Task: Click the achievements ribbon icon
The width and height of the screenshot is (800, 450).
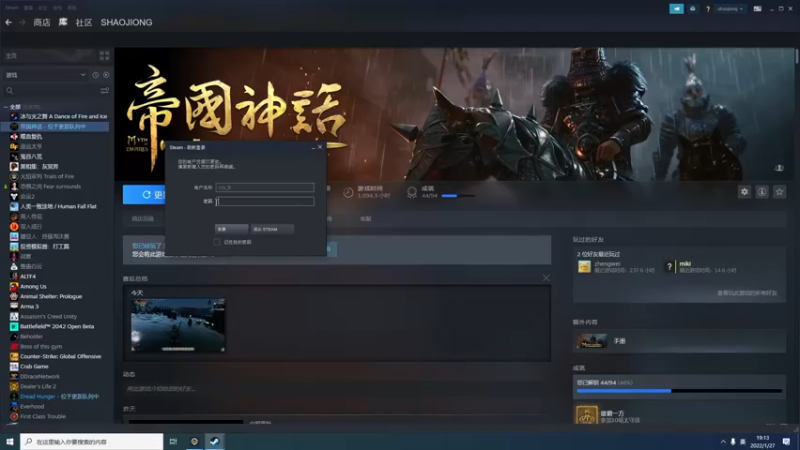Action: [x=412, y=192]
